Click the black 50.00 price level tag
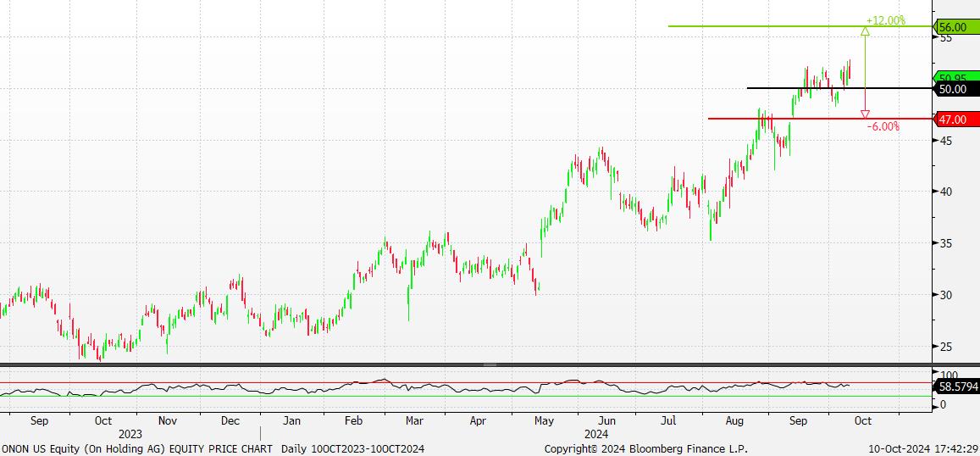The height and width of the screenshot is (456, 980). point(954,89)
